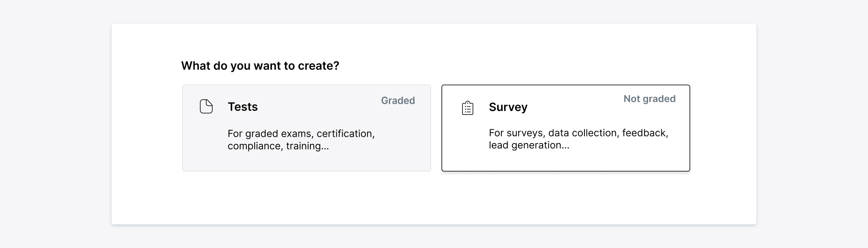Click the surveys data collection description

click(578, 133)
